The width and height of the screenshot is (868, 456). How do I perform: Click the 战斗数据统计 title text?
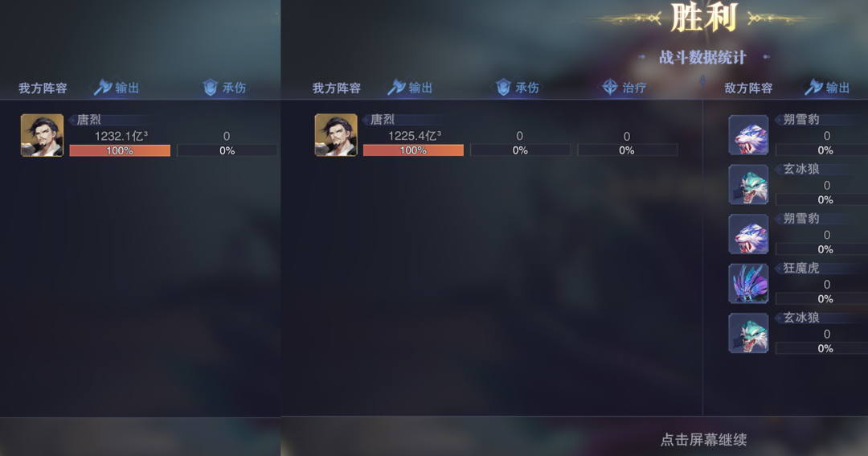(x=702, y=57)
